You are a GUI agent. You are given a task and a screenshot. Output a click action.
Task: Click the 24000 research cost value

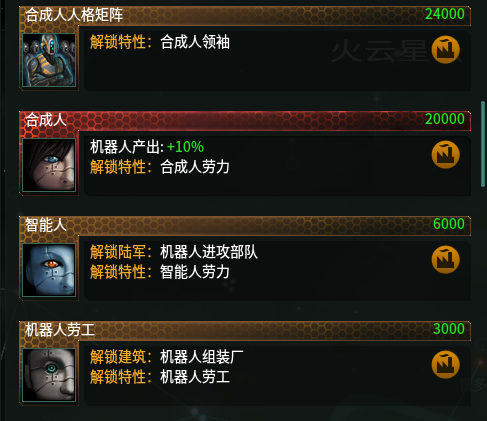pyautogui.click(x=445, y=14)
